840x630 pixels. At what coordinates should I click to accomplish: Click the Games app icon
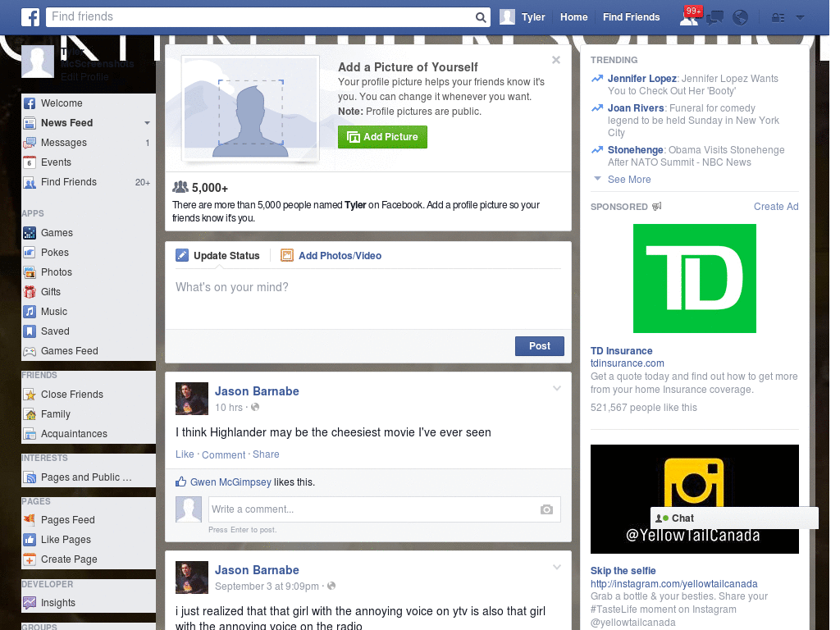(x=30, y=233)
